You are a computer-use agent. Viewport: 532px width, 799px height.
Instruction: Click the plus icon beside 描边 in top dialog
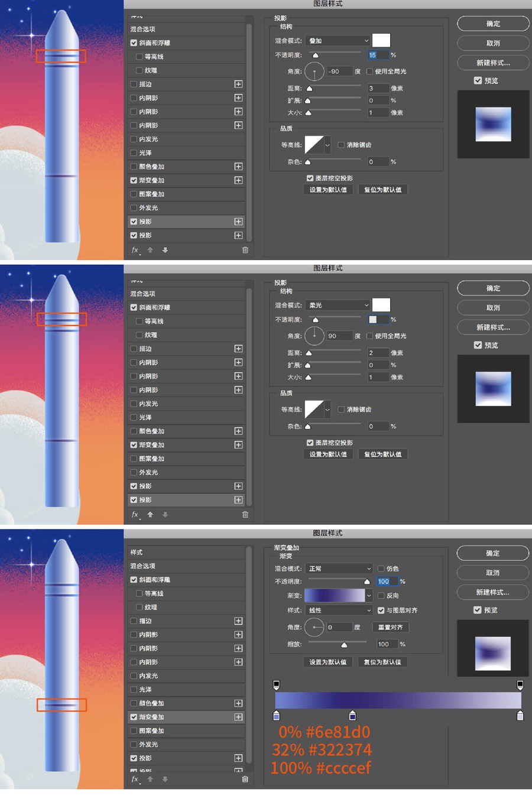coord(238,84)
